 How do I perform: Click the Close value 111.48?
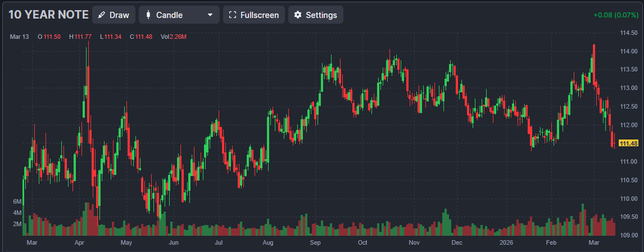point(144,37)
